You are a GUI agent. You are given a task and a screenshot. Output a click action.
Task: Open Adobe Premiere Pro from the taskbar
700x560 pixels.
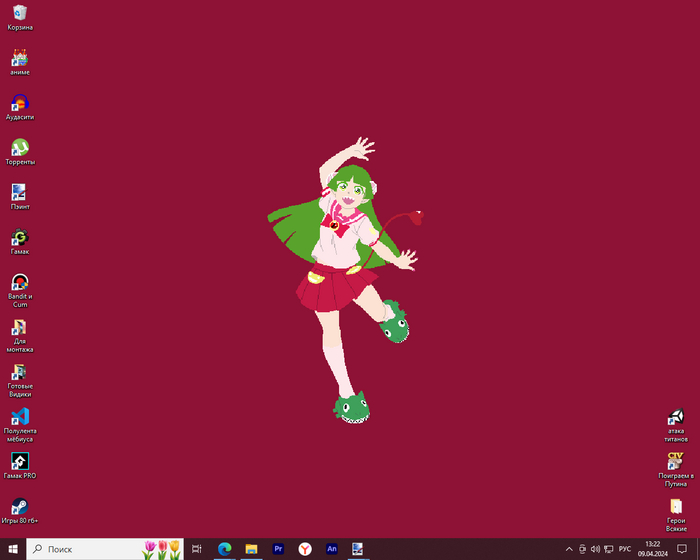[x=278, y=549]
